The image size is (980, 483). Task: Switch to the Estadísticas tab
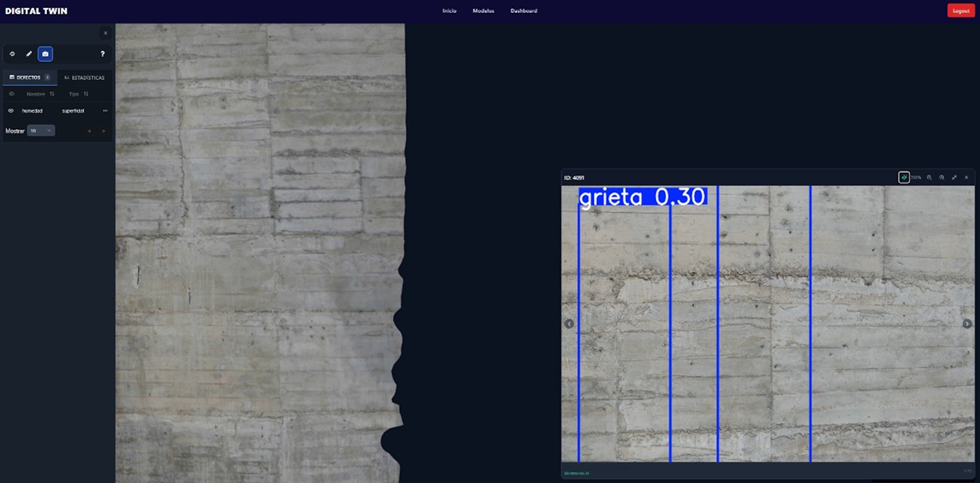point(84,78)
